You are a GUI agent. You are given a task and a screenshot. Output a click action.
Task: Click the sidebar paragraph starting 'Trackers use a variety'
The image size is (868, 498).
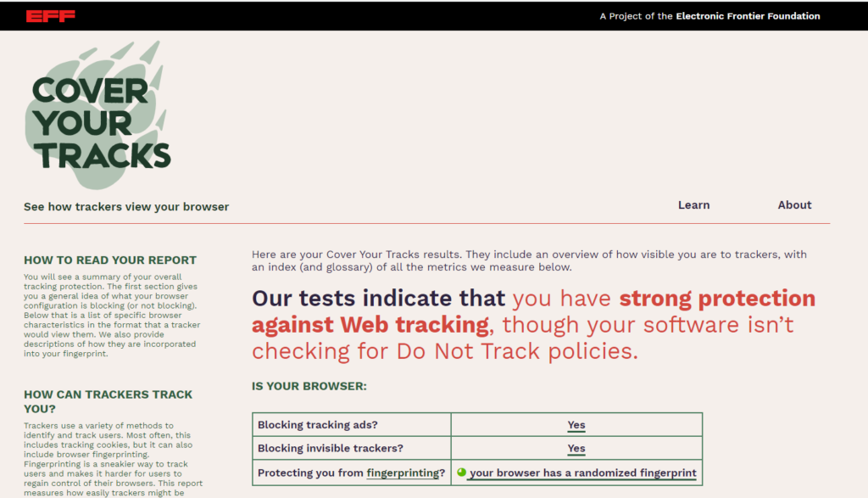pos(113,459)
